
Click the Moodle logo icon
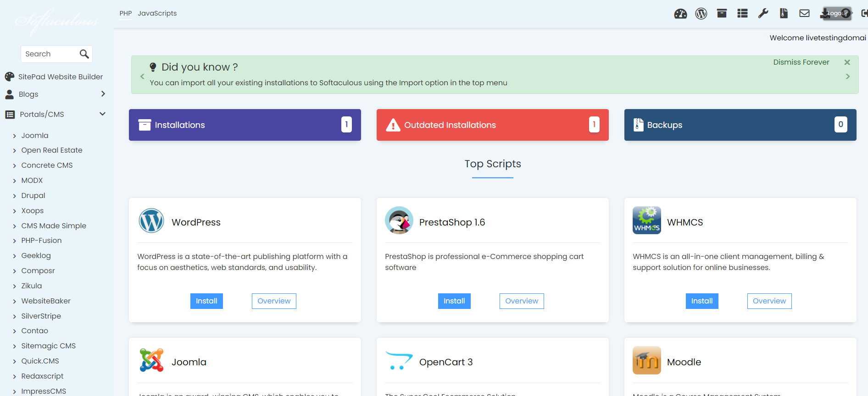tap(647, 360)
